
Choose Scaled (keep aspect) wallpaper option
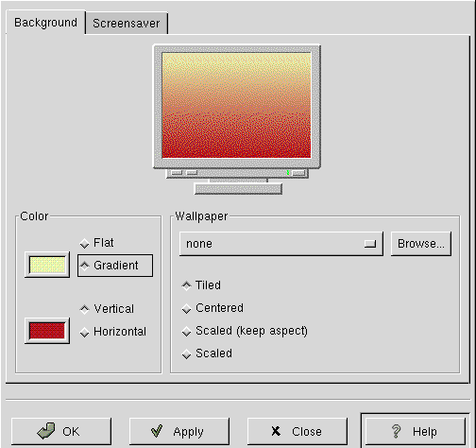click(245, 331)
